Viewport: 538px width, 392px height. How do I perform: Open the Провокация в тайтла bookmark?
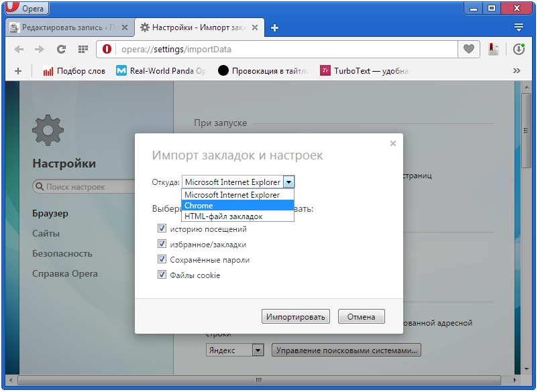264,71
